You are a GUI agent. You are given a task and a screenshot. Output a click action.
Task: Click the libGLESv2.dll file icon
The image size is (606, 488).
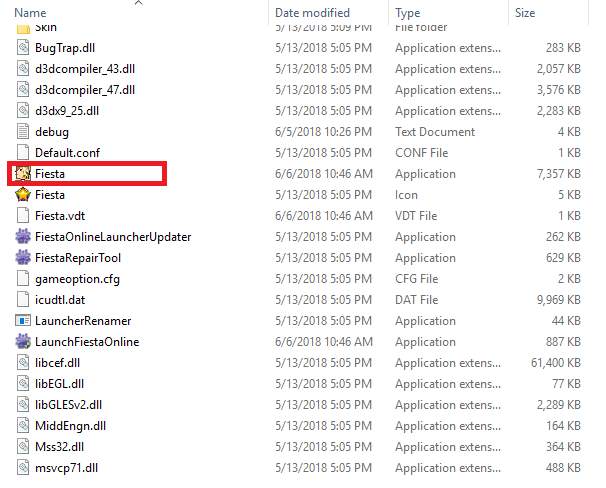click(x=23, y=405)
